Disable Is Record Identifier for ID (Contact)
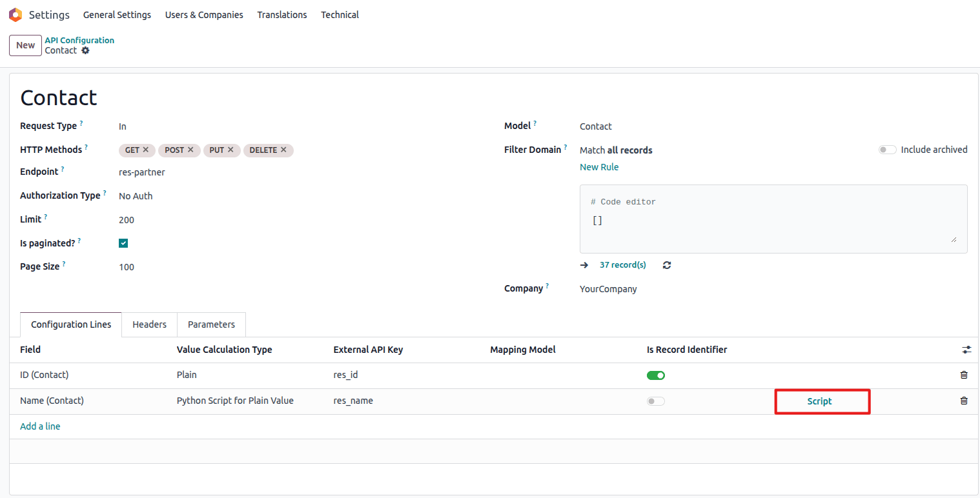This screenshot has height=498, width=980. (656, 375)
